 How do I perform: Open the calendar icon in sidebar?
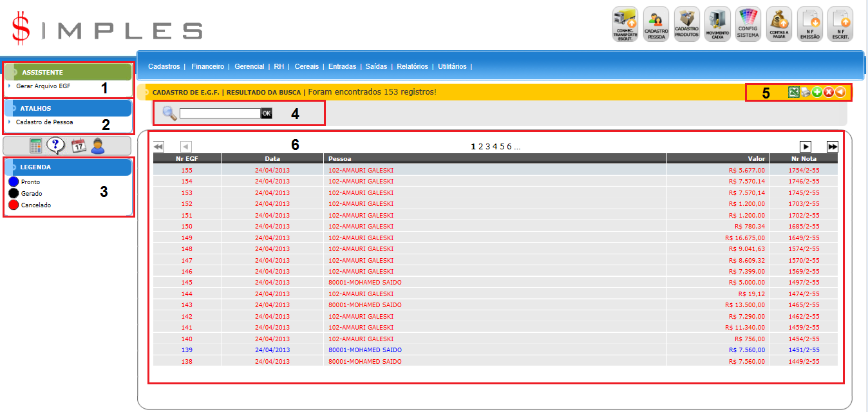(x=78, y=146)
